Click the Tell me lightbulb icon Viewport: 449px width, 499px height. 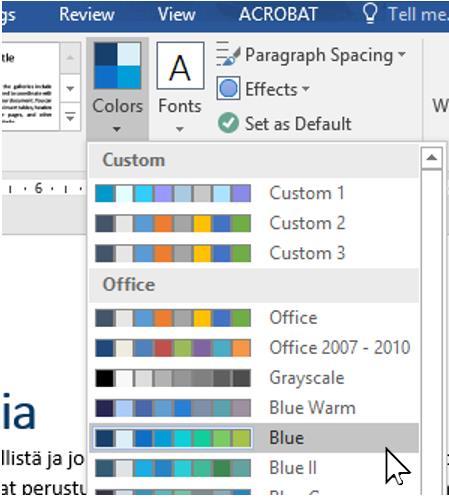pyautogui.click(x=370, y=13)
